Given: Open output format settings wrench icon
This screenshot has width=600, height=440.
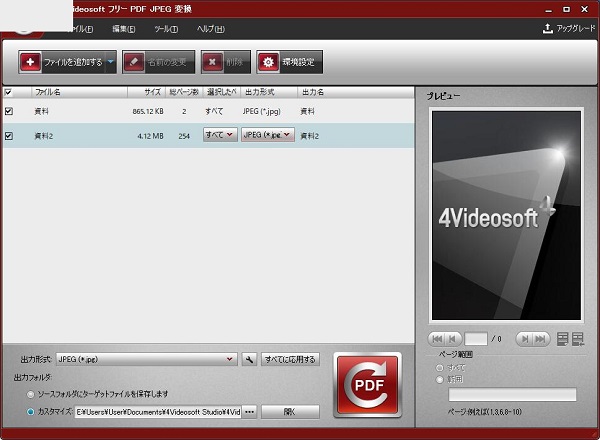Looking at the screenshot, I should point(249,359).
